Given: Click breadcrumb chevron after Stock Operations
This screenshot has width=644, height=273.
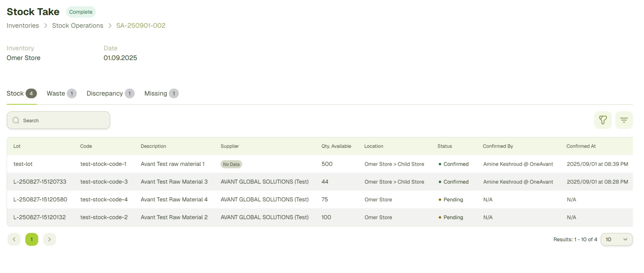Looking at the screenshot, I should [x=110, y=26].
